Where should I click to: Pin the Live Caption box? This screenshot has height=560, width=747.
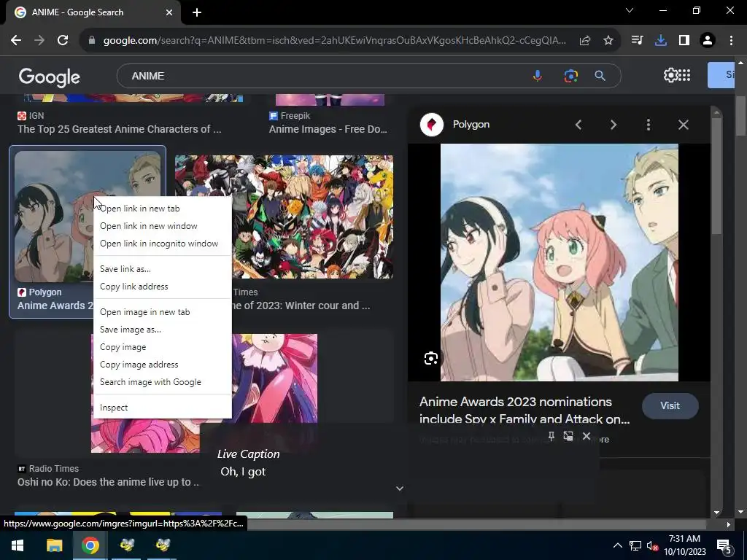[551, 436]
